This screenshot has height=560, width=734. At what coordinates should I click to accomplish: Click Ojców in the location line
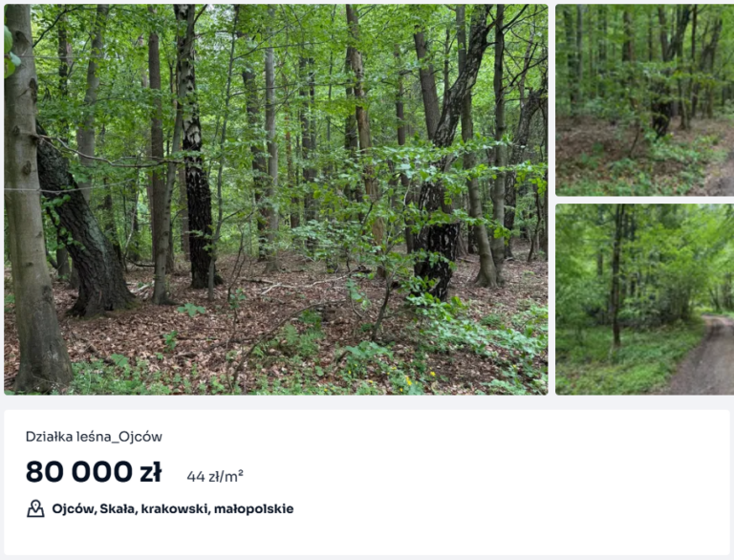pyautogui.click(x=74, y=509)
